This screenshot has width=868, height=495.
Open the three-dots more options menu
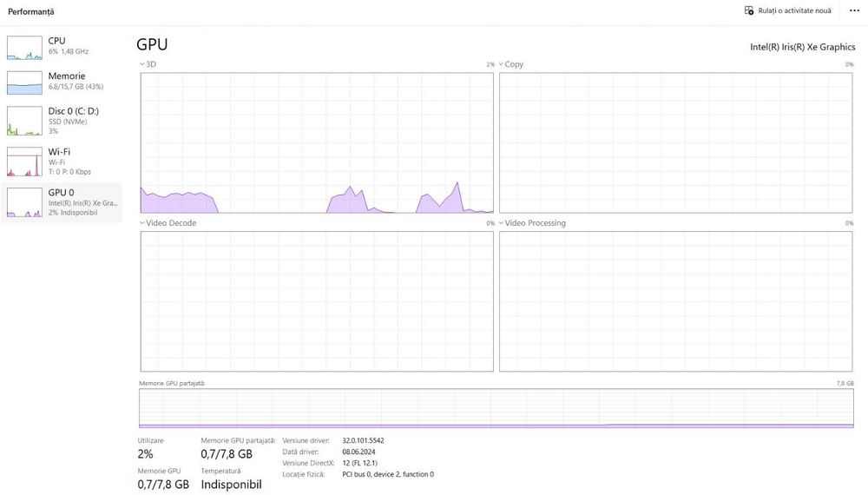pyautogui.click(x=854, y=10)
